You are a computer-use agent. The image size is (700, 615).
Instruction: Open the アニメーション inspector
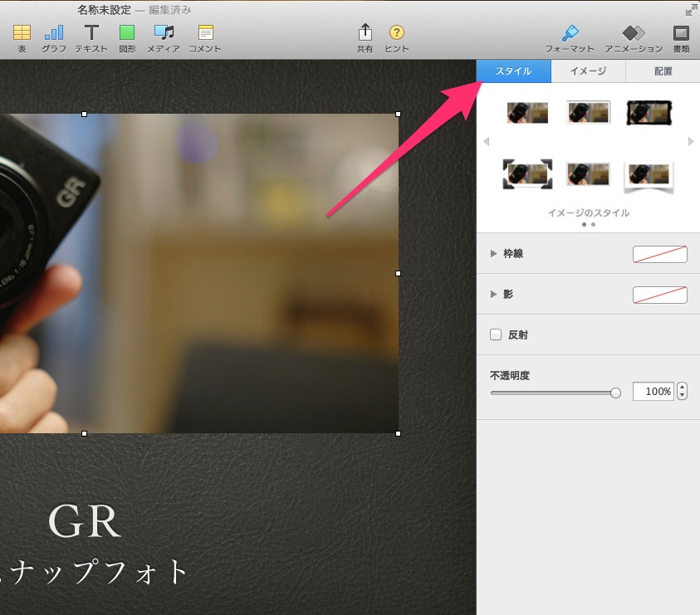634,38
